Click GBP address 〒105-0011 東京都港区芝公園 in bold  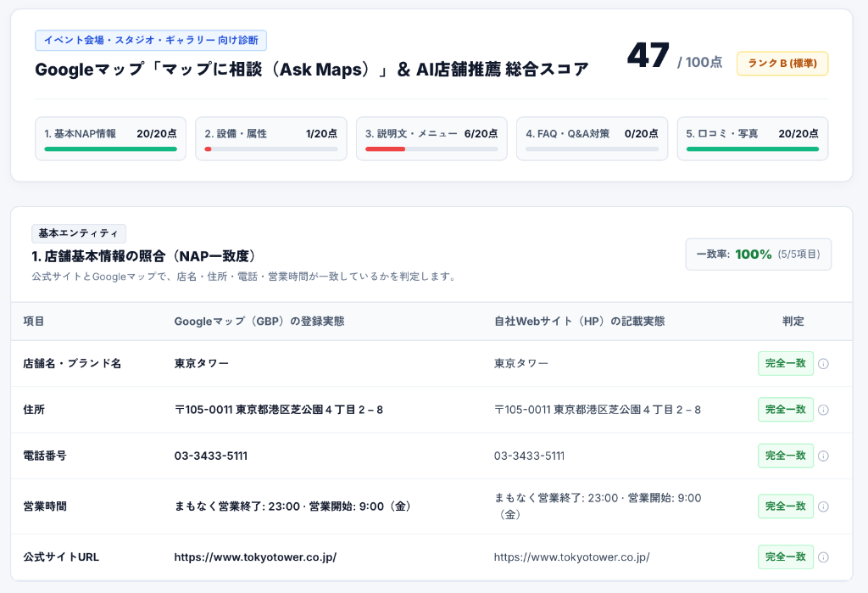278,410
